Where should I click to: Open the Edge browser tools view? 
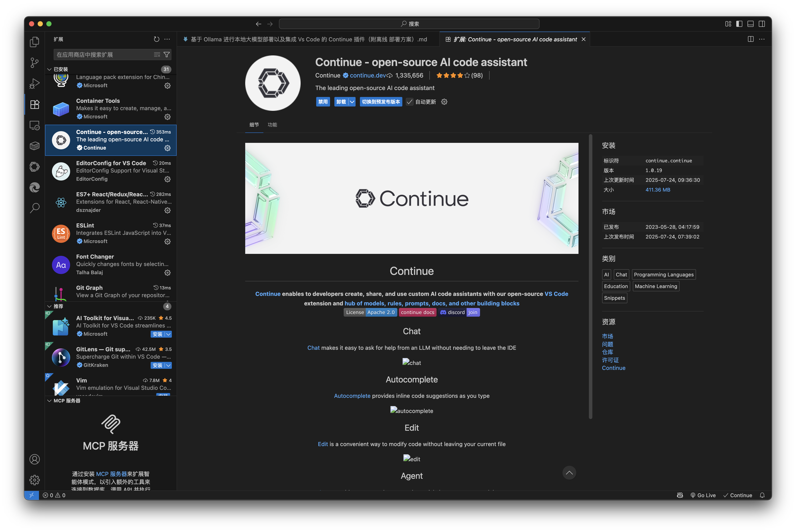click(34, 187)
